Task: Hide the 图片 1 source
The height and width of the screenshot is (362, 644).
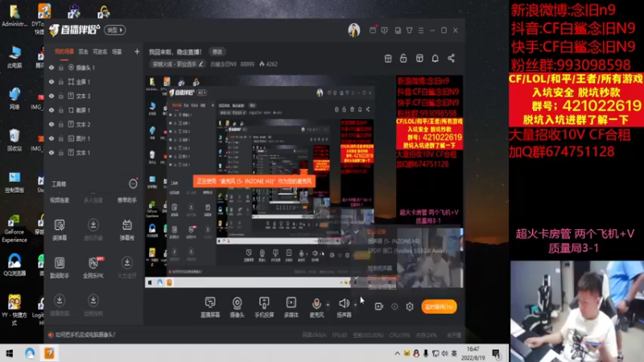Action: [52, 138]
